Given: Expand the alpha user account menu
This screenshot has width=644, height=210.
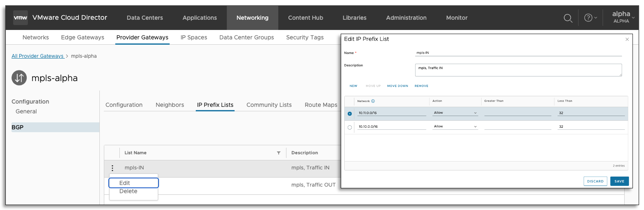Looking at the screenshot, I should tap(623, 17).
